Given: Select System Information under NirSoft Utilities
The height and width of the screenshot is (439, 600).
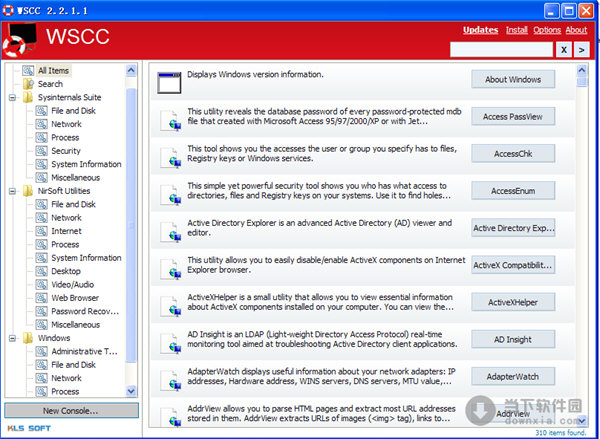Looking at the screenshot, I should (x=86, y=258).
